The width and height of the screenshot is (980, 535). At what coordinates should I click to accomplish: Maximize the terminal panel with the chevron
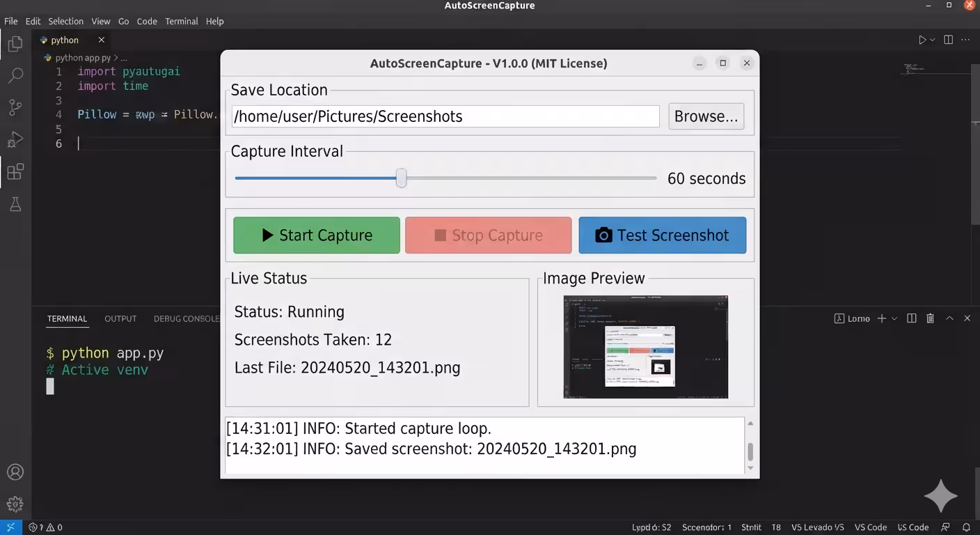tap(949, 318)
